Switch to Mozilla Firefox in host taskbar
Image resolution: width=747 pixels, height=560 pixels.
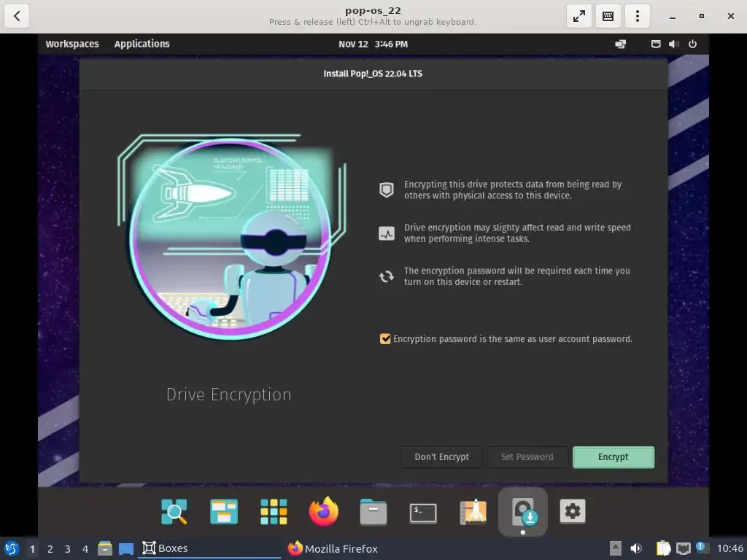(333, 548)
